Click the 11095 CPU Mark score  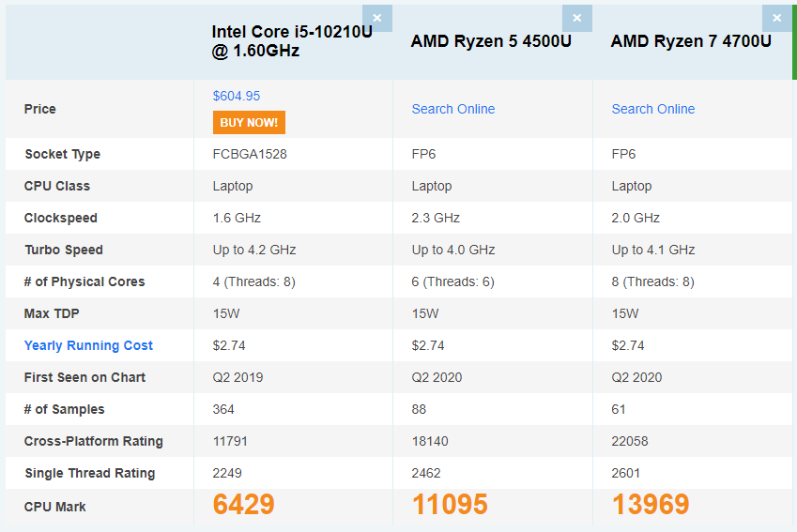pyautogui.click(x=450, y=505)
